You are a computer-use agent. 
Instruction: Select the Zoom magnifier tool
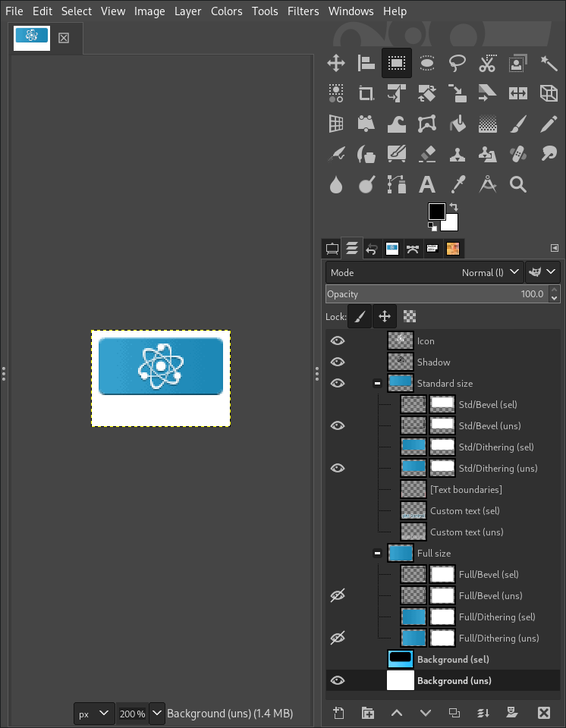click(x=517, y=185)
